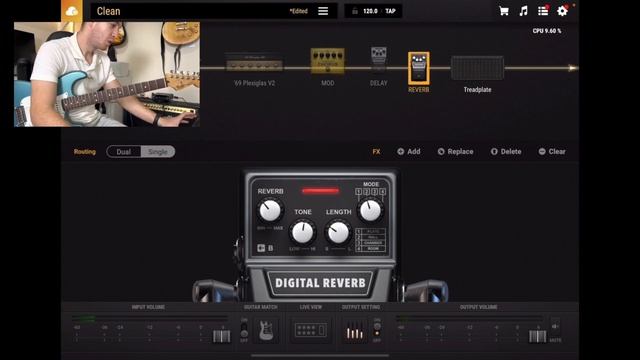Image resolution: width=640 pixels, height=360 pixels.
Task: Switch routing to Single
Action: (158, 152)
